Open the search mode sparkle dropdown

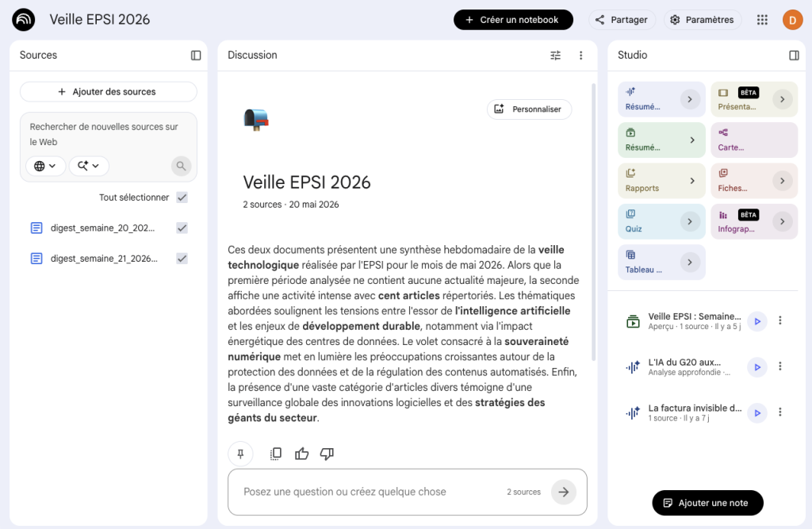point(89,166)
